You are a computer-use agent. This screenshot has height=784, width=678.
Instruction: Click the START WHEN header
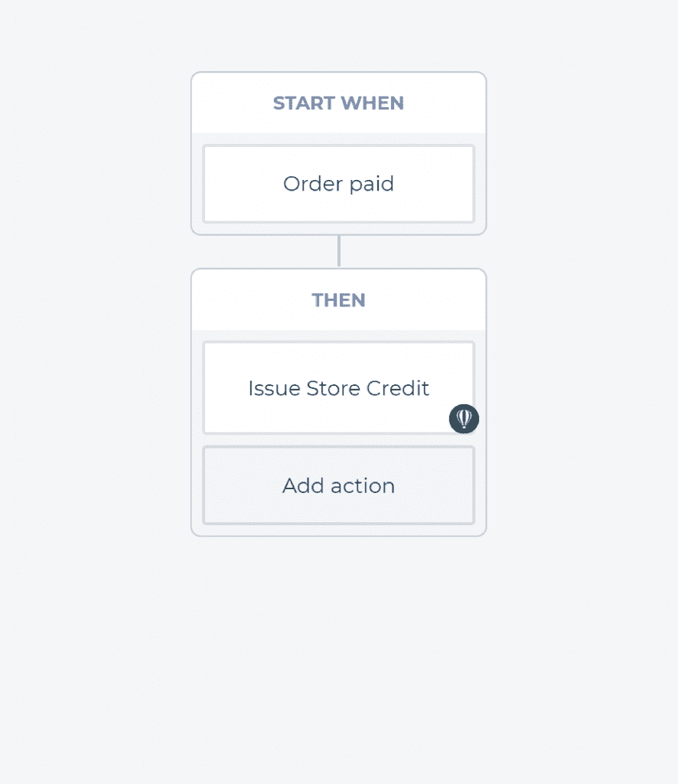pos(338,103)
